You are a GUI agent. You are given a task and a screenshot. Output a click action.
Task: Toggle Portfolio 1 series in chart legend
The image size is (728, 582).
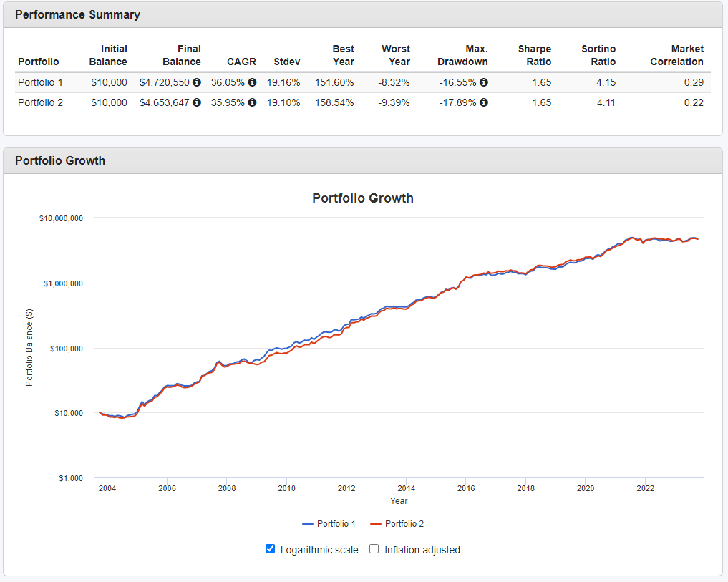pos(329,523)
